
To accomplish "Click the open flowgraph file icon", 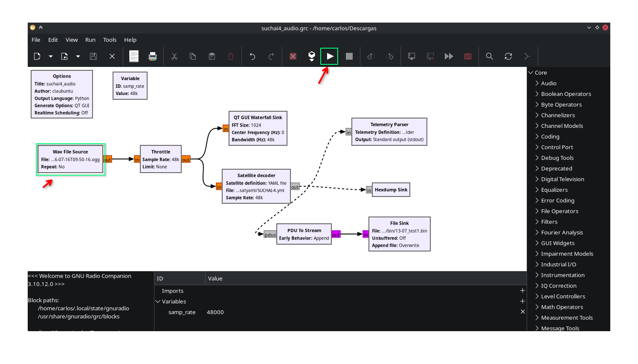I will pos(64,56).
